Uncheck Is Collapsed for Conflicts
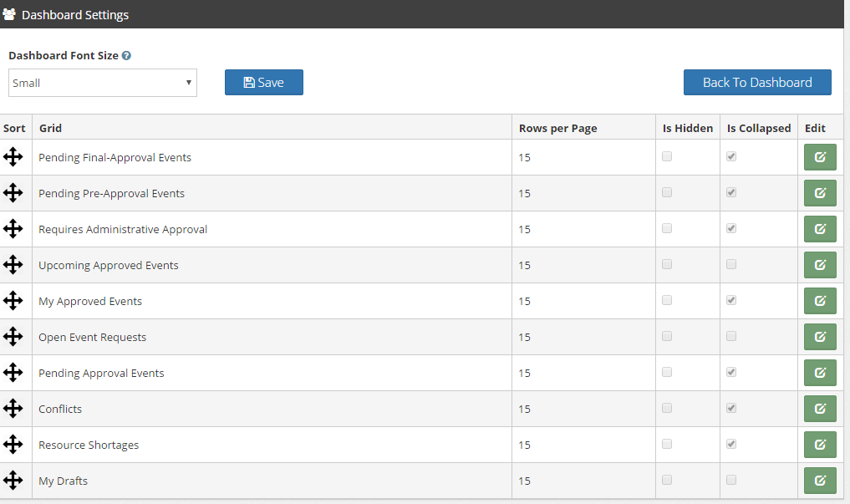850x504 pixels. (x=731, y=408)
